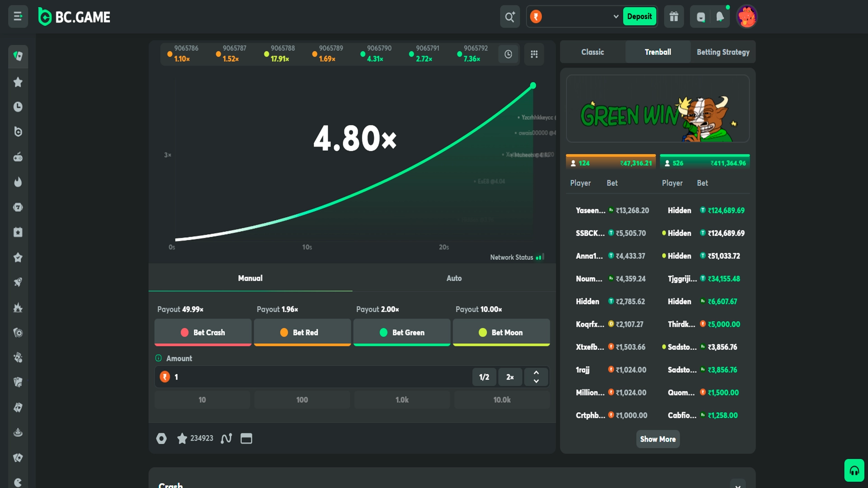Click the round history clock icon
Screen dimensions: 868x488
coord(508,54)
